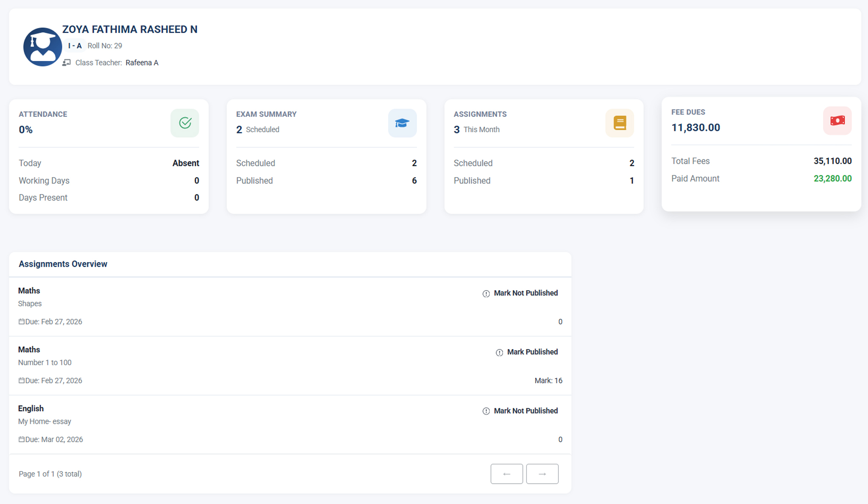Screen dimensions: 868x504
Task: Click the Fee Dues amount 11,830.00
Action: click(x=696, y=127)
